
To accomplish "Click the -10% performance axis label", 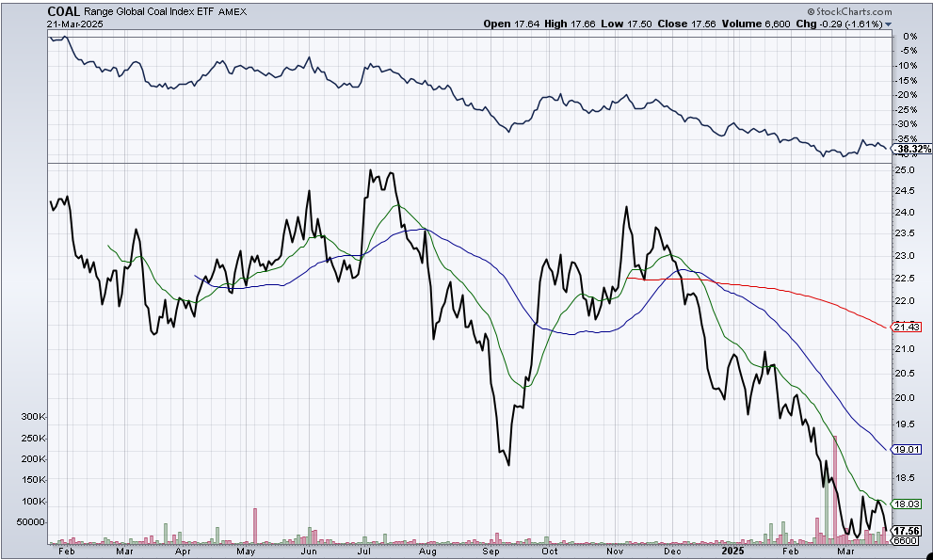I will point(908,66).
